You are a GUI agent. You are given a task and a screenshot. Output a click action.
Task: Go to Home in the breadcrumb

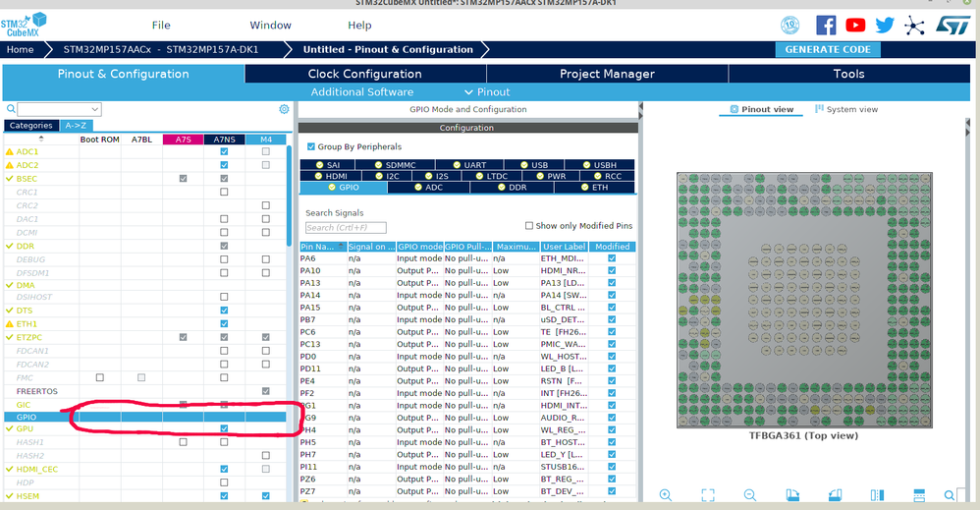pos(20,49)
